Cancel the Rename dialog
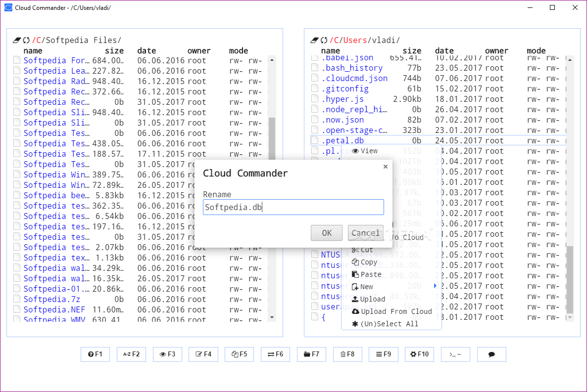Image resolution: width=587 pixels, height=392 pixels. point(365,233)
